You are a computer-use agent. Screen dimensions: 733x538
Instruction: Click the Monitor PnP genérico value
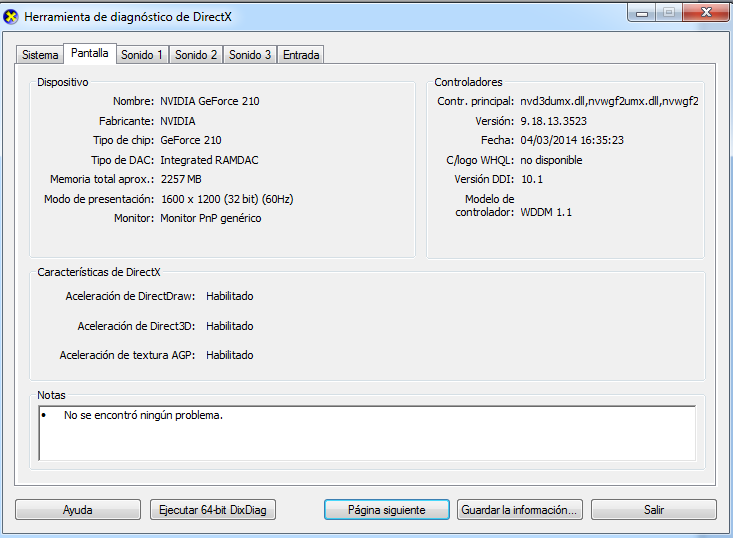[210, 218]
